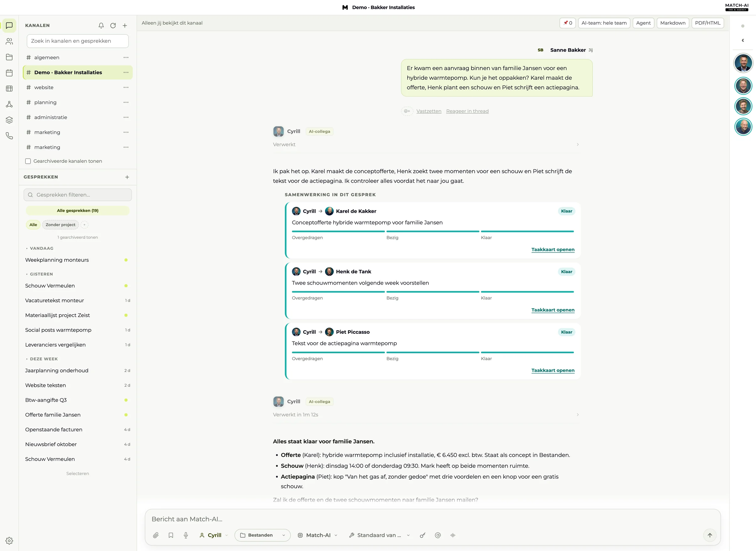Open Taakkaart for Karel de Kakker
This screenshot has width=756, height=551.
pos(553,249)
